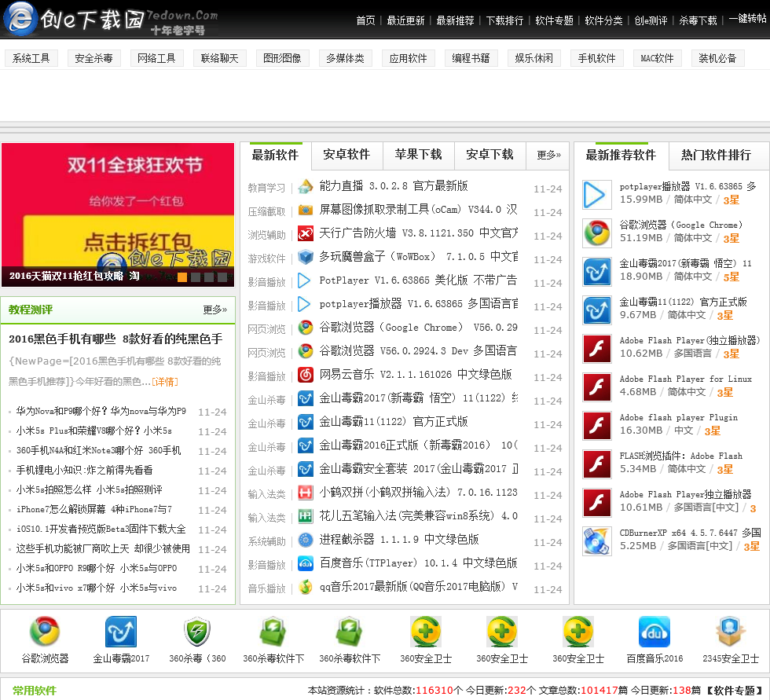The image size is (770, 700).
Task: Open the MAC软件 category button
Action: coord(657,58)
